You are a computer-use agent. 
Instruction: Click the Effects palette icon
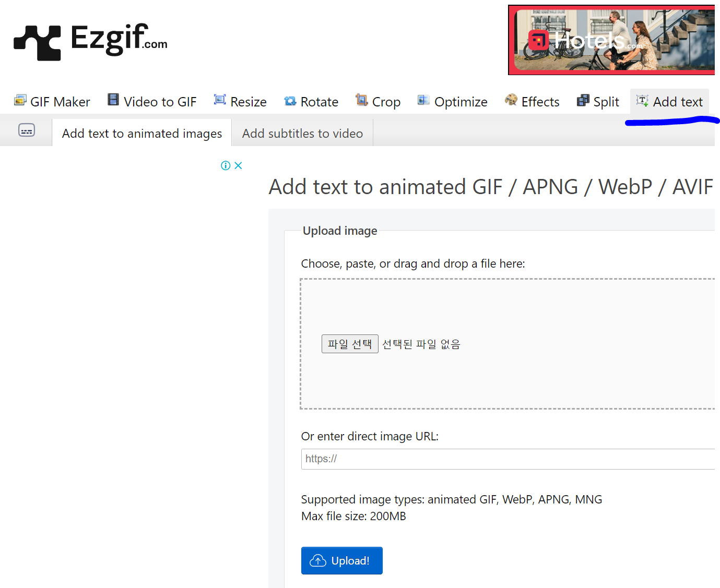tap(511, 100)
